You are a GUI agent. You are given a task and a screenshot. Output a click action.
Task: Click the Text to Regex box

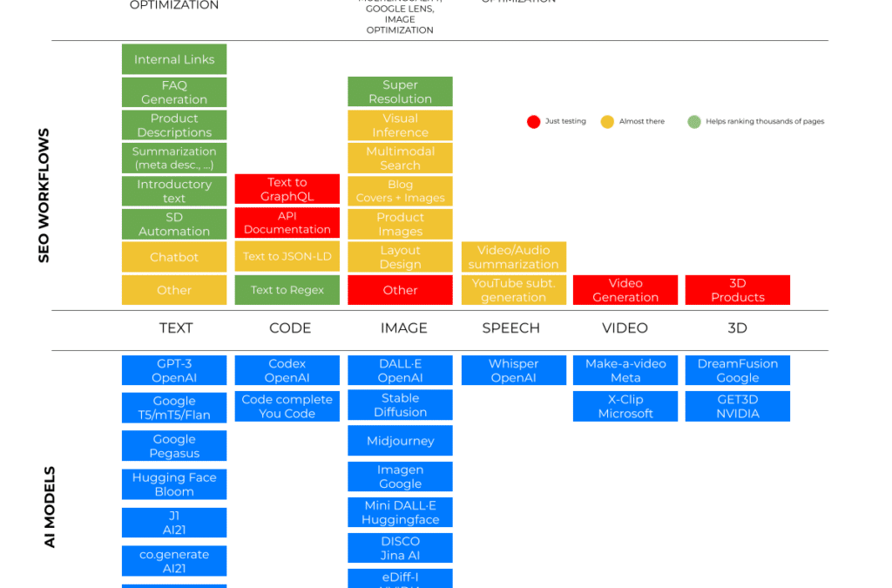(287, 290)
